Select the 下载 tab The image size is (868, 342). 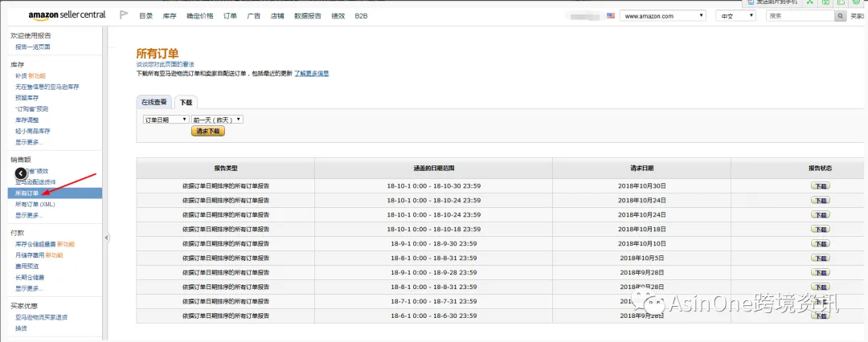[x=186, y=103]
